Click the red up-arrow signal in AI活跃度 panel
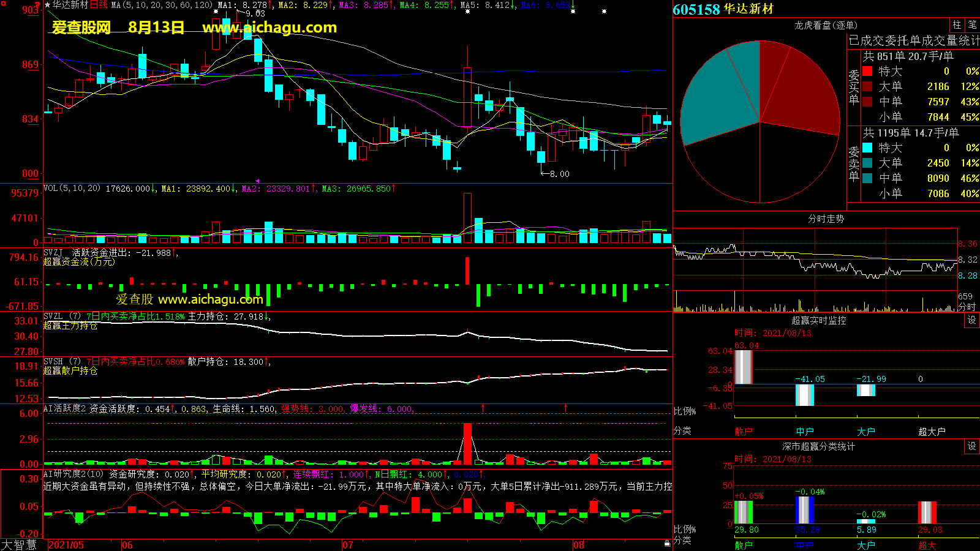The image size is (980, 551). (x=483, y=408)
